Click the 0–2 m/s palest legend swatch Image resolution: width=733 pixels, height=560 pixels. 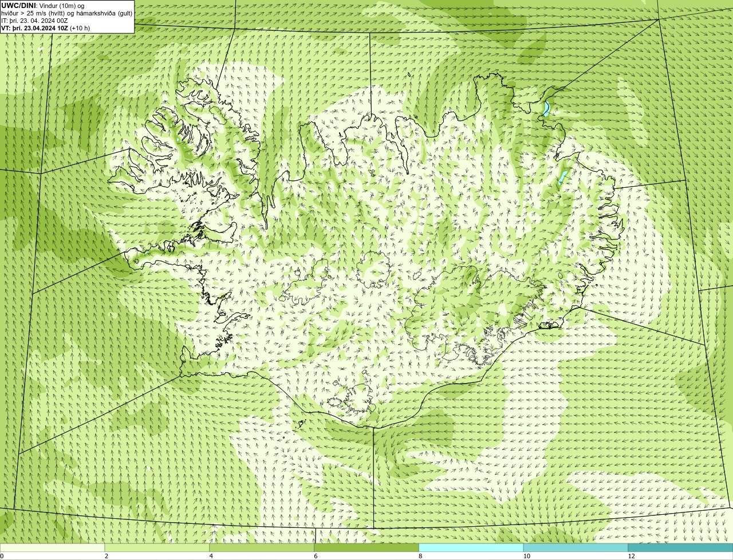tap(52, 548)
